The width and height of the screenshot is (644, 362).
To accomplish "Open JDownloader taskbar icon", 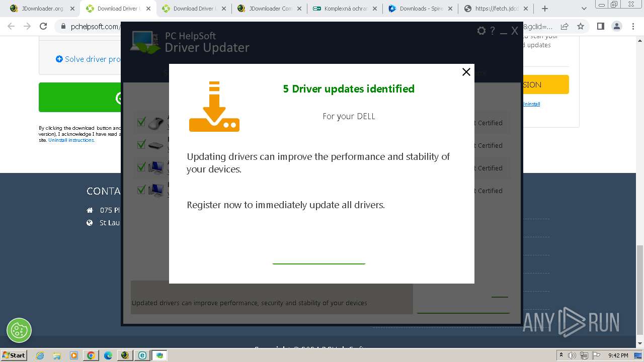I will [125, 355].
